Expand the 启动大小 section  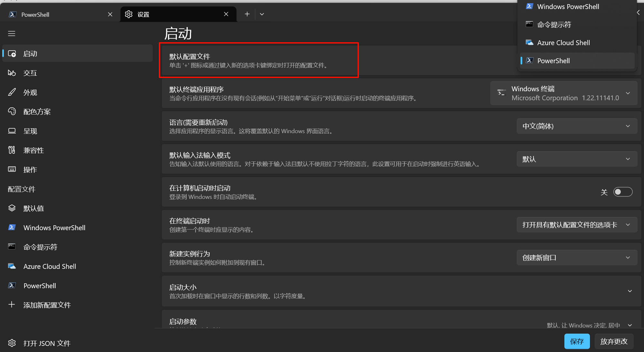coord(630,291)
